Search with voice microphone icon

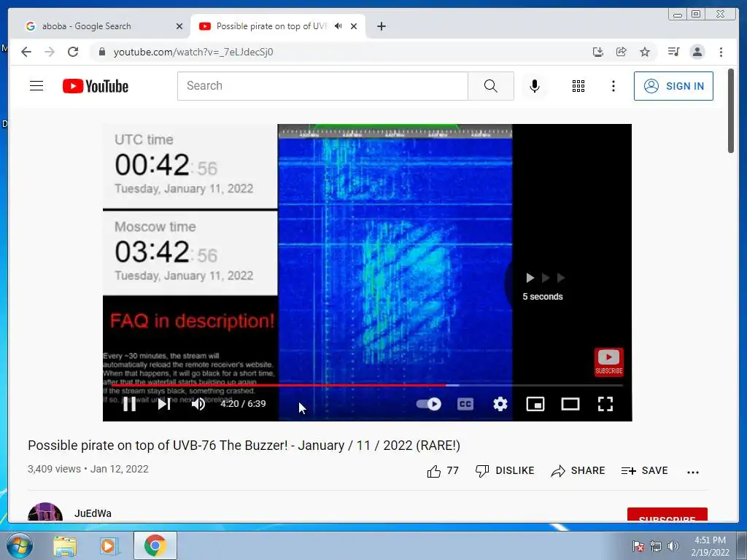pos(535,86)
